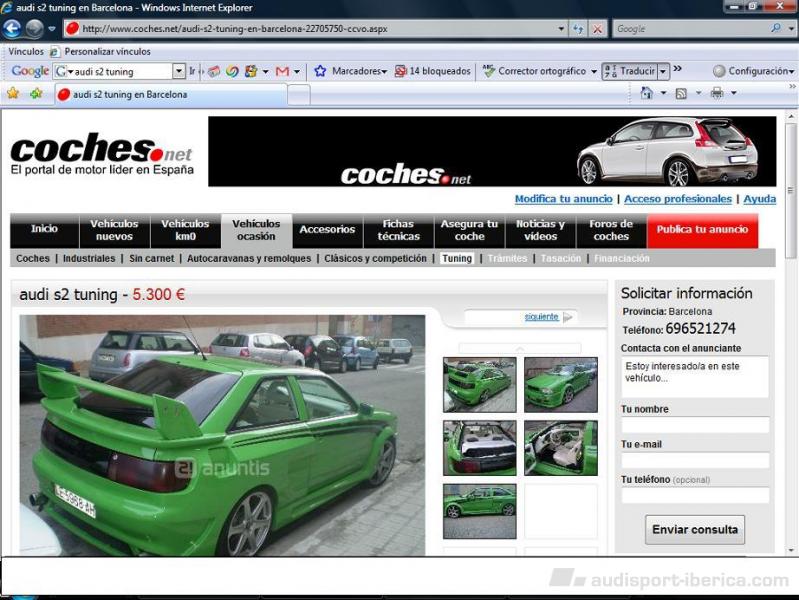The width and height of the screenshot is (799, 600).
Task: Expand the address bar history dropdown
Action: (x=561, y=29)
